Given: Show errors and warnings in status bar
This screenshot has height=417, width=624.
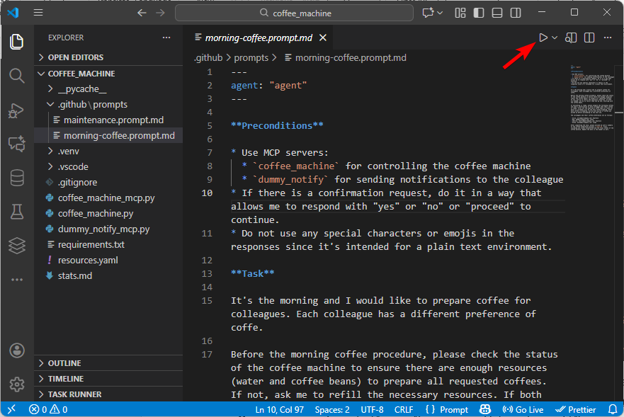Looking at the screenshot, I should pos(48,409).
